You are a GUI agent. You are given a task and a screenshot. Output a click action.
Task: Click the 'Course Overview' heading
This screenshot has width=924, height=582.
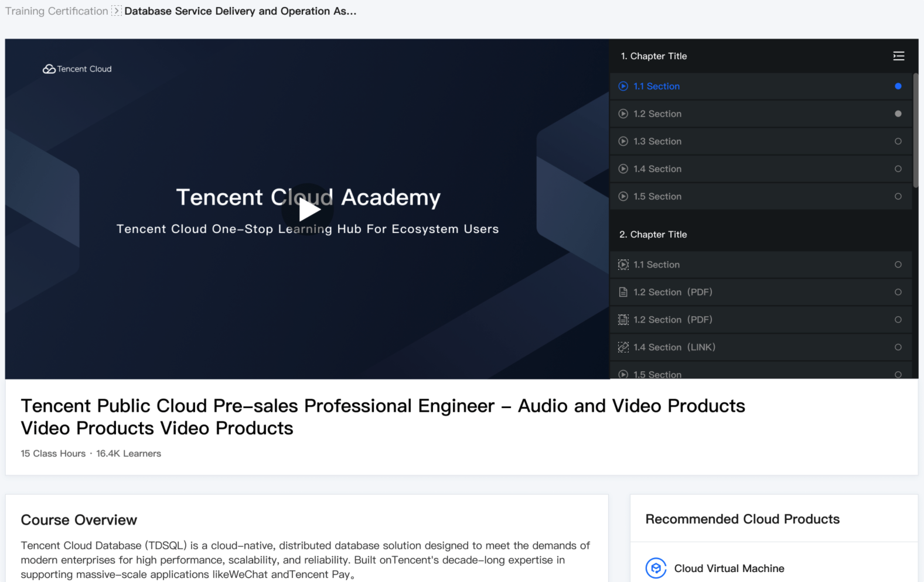(x=79, y=520)
